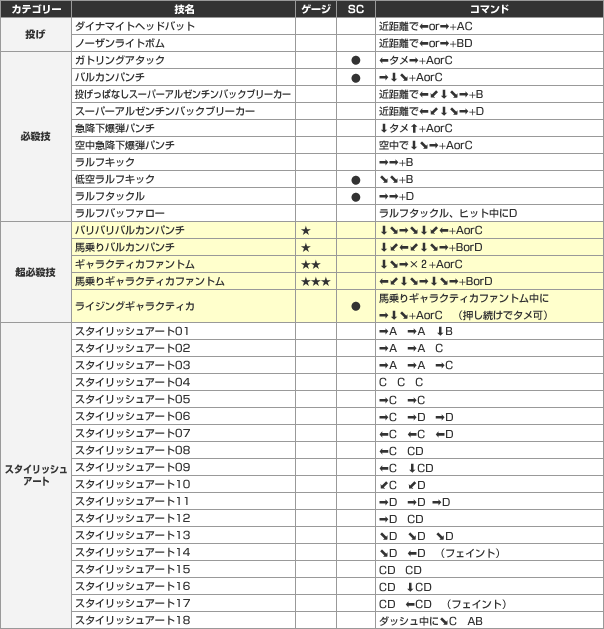Image resolution: width=604 pixels, height=629 pixels.
Task: Click the ←タメ→+AorC command
Action: click(416, 60)
